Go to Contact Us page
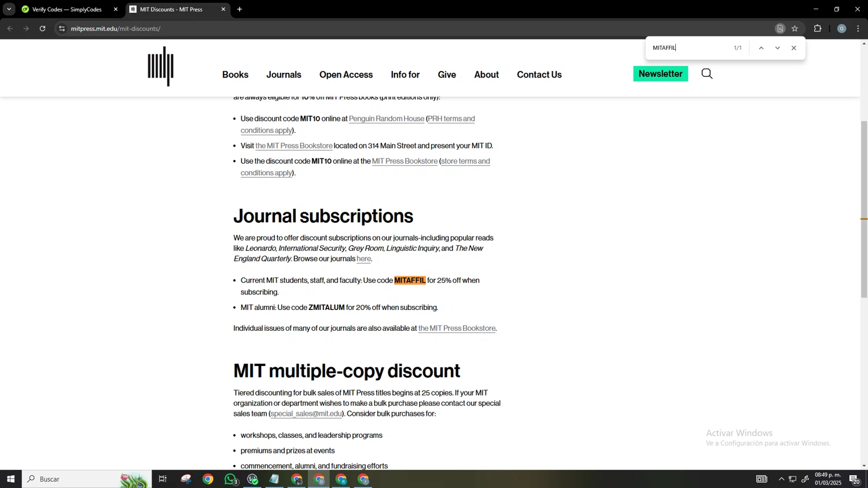This screenshot has height=488, width=868. click(539, 75)
